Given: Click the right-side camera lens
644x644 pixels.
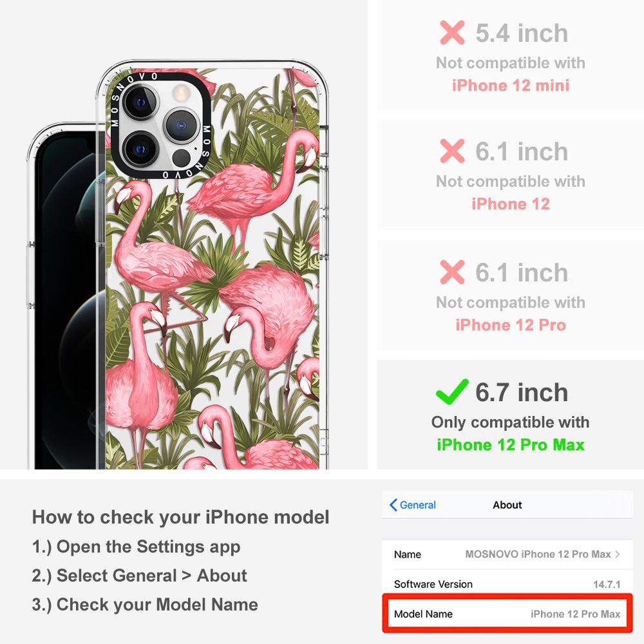Looking at the screenshot, I should 181,126.
